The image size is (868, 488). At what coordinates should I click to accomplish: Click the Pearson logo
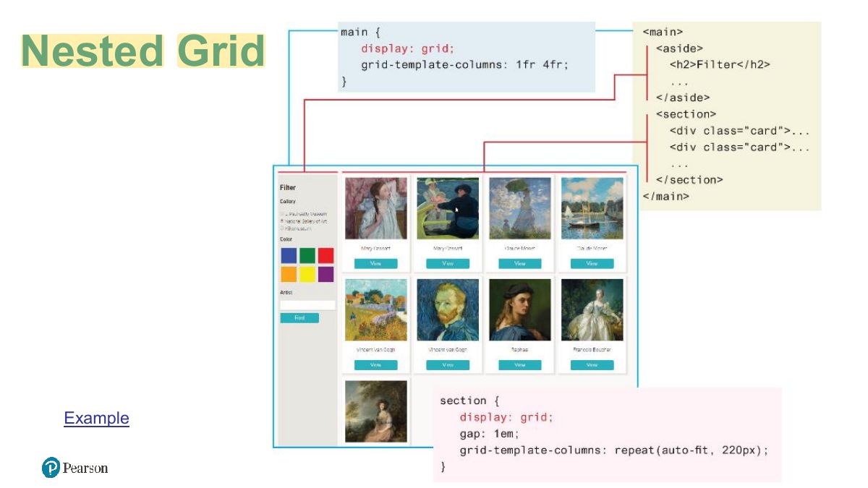pyautogui.click(x=75, y=468)
